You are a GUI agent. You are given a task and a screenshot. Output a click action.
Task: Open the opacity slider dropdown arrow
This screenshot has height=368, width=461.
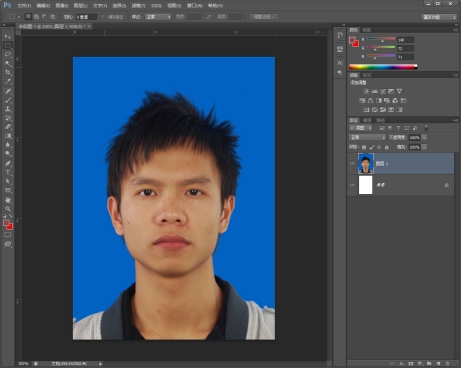point(424,137)
